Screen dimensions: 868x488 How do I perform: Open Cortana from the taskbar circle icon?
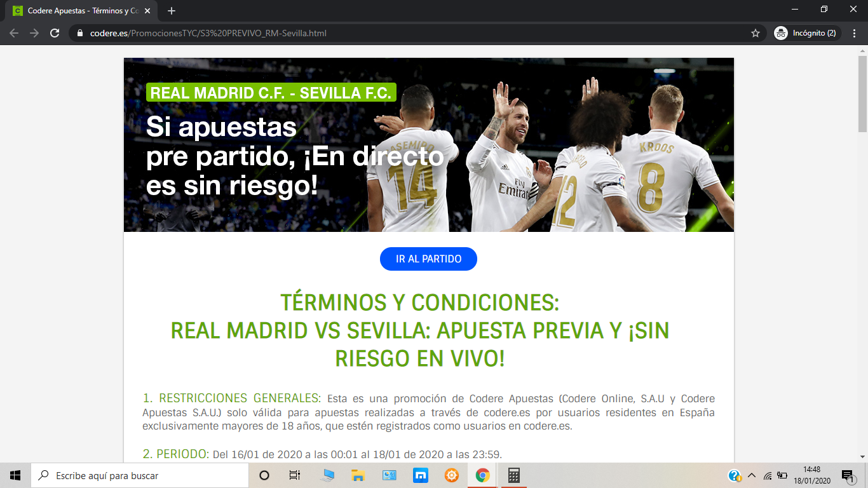click(x=264, y=475)
